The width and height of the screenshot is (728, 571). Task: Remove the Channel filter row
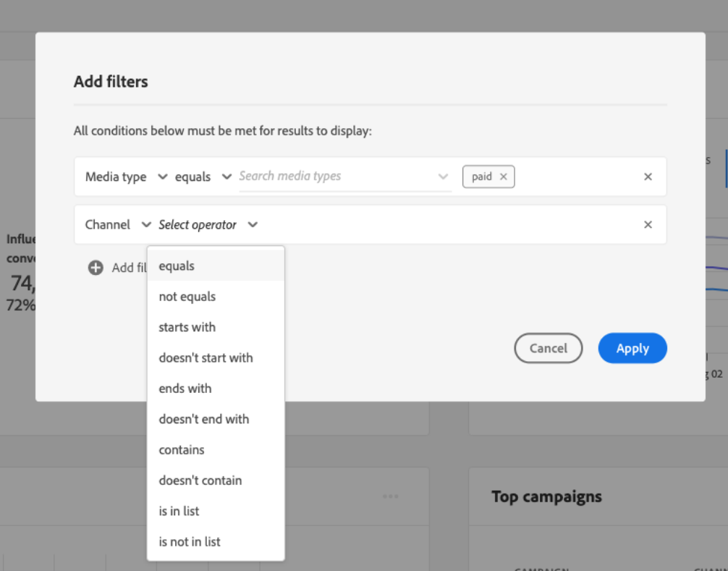648,224
